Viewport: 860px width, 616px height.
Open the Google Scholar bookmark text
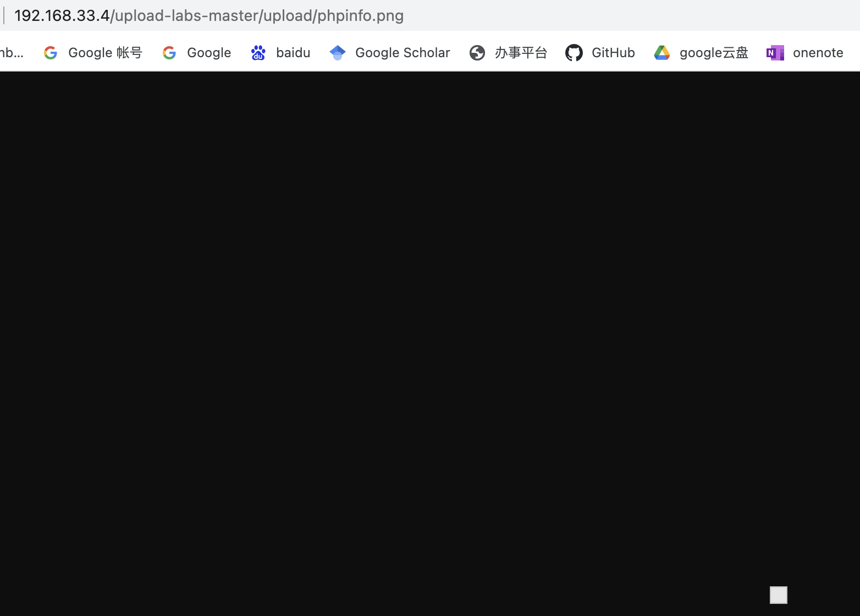tap(403, 53)
